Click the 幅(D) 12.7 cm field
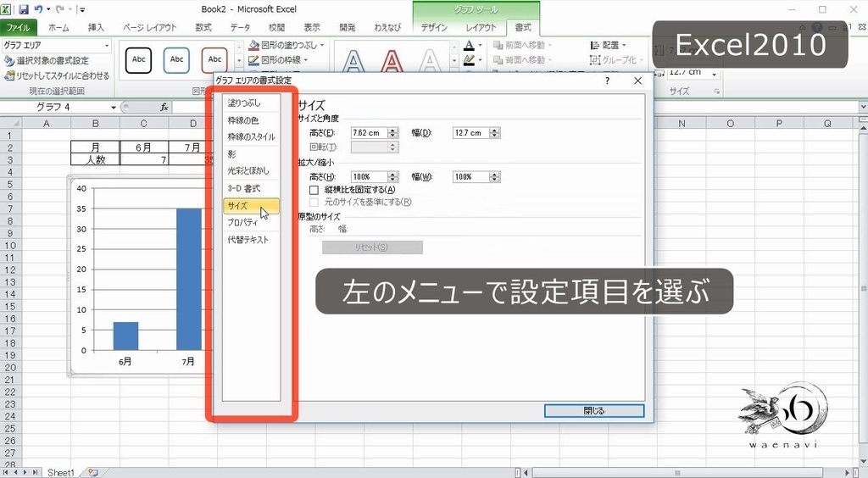 (x=471, y=133)
